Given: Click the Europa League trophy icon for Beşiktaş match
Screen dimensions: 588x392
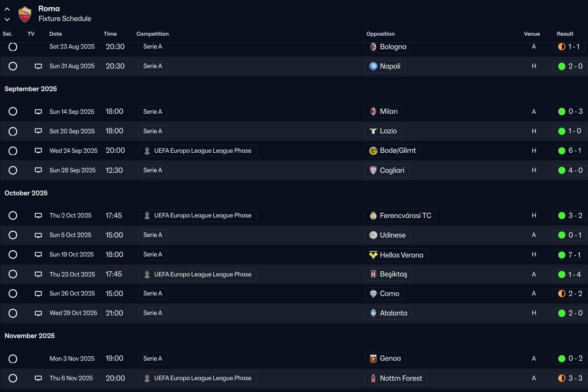Looking at the screenshot, I should point(147,274).
